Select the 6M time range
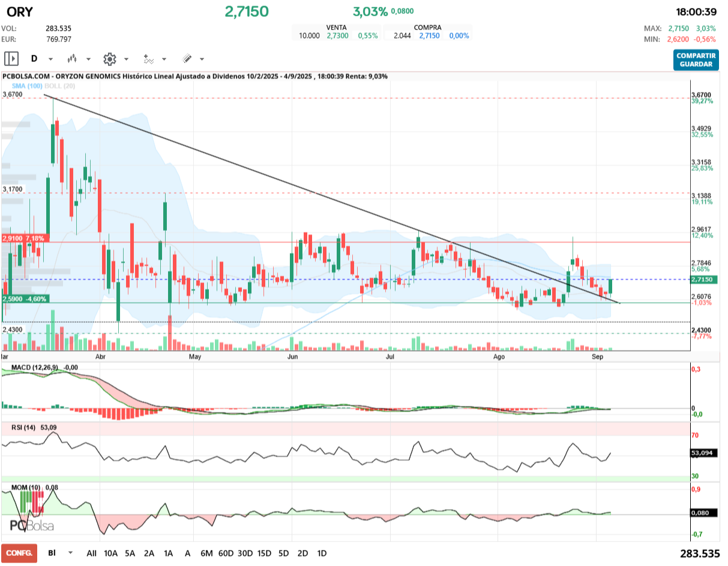This screenshot has height=566, width=728. coord(206,553)
